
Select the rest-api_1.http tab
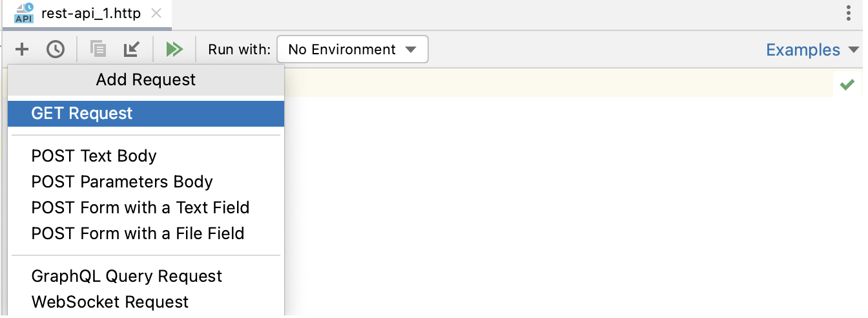tap(90, 14)
